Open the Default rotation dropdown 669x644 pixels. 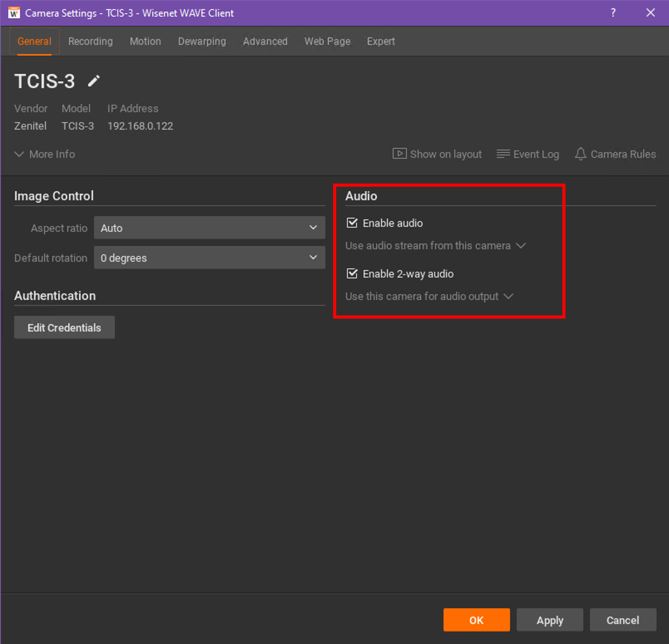tap(209, 258)
